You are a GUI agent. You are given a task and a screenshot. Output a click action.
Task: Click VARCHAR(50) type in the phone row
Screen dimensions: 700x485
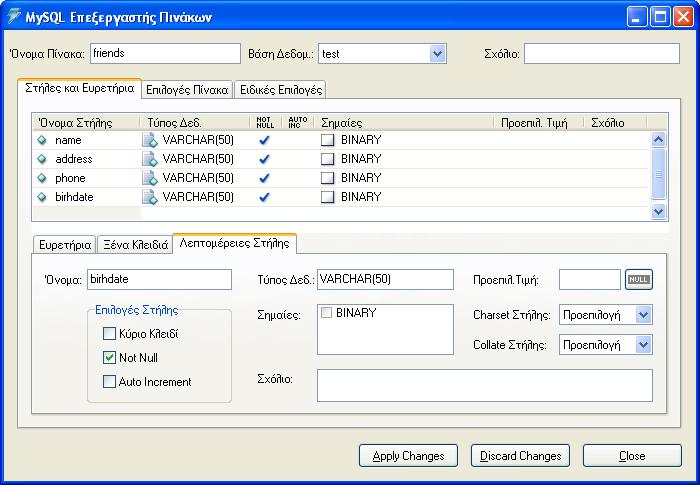click(x=198, y=178)
